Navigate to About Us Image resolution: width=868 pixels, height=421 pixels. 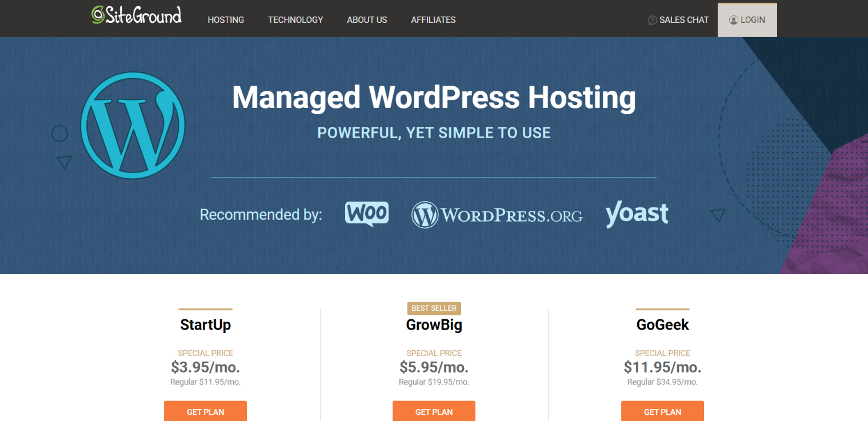click(x=367, y=19)
